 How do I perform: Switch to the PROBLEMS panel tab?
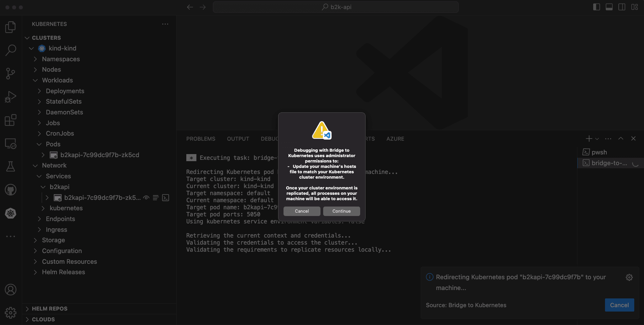[x=201, y=139]
